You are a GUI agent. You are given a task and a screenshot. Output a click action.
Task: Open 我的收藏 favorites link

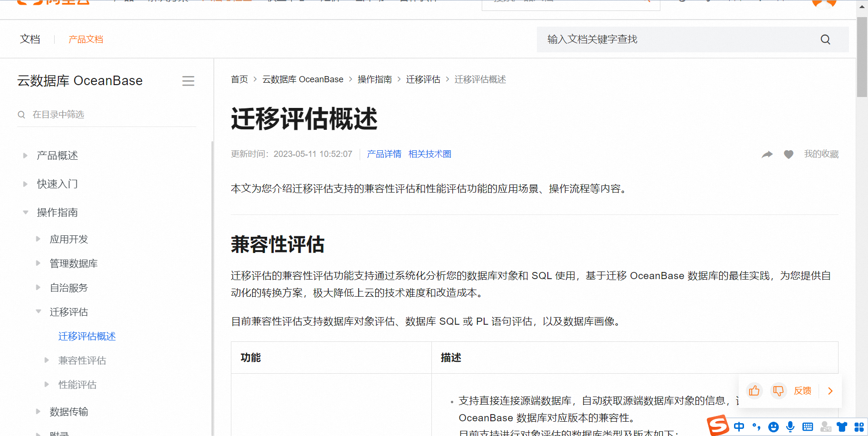[821, 154]
